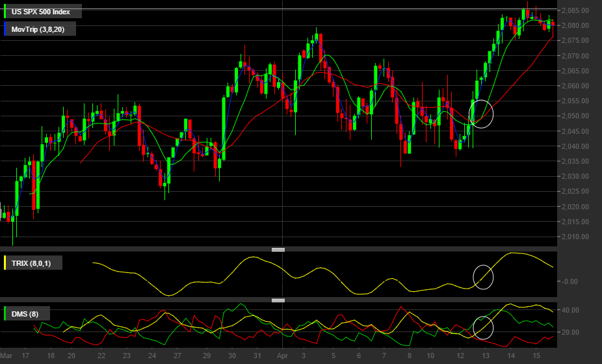The image size is (602, 364).
Task: Open the DMS (8) indicator label
Action: click(25, 314)
